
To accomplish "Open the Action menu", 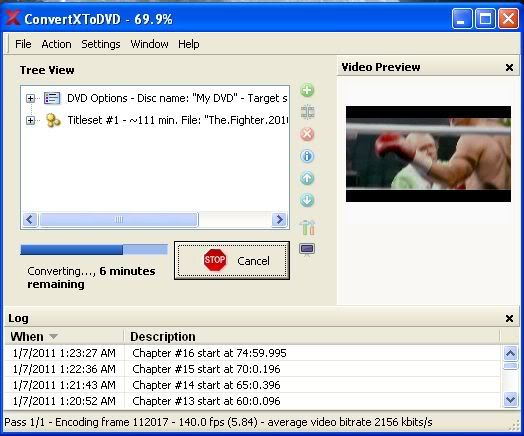I will 56,44.
